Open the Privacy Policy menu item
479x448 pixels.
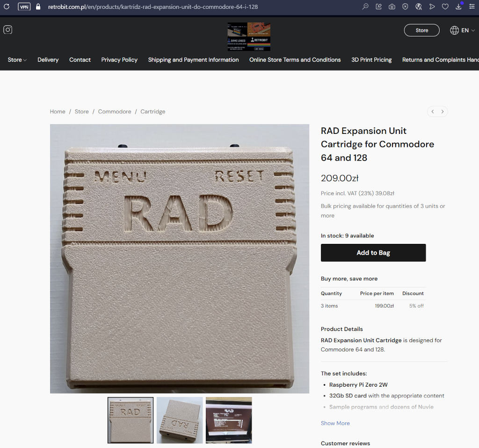pyautogui.click(x=119, y=60)
